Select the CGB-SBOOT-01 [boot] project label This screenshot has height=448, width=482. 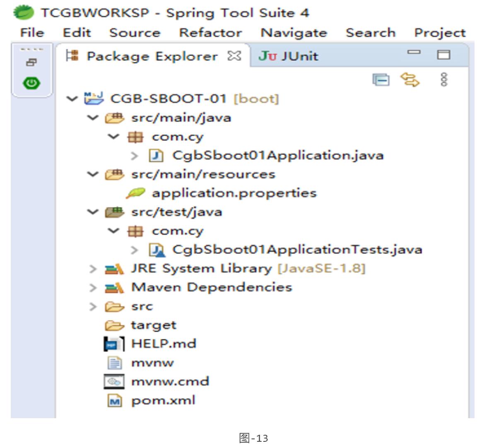coord(195,99)
